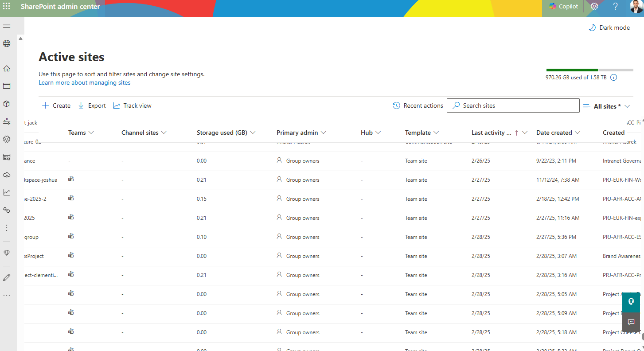Open the help question mark icon
The height and width of the screenshot is (351, 644).
coord(615,6)
